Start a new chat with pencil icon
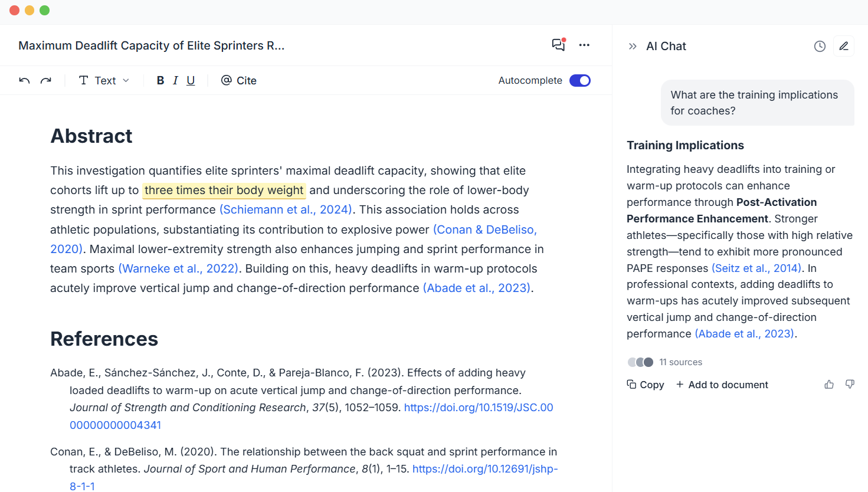 [x=844, y=46]
